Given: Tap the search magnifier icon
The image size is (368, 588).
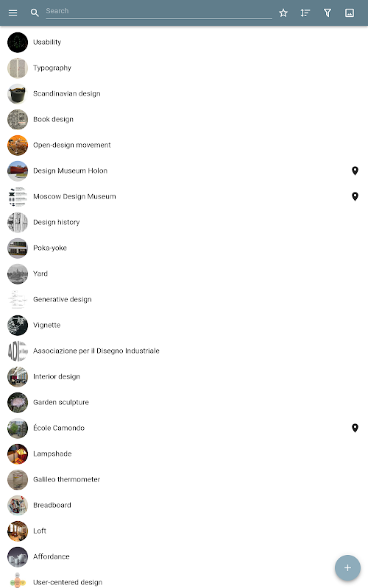Looking at the screenshot, I should click(x=35, y=12).
